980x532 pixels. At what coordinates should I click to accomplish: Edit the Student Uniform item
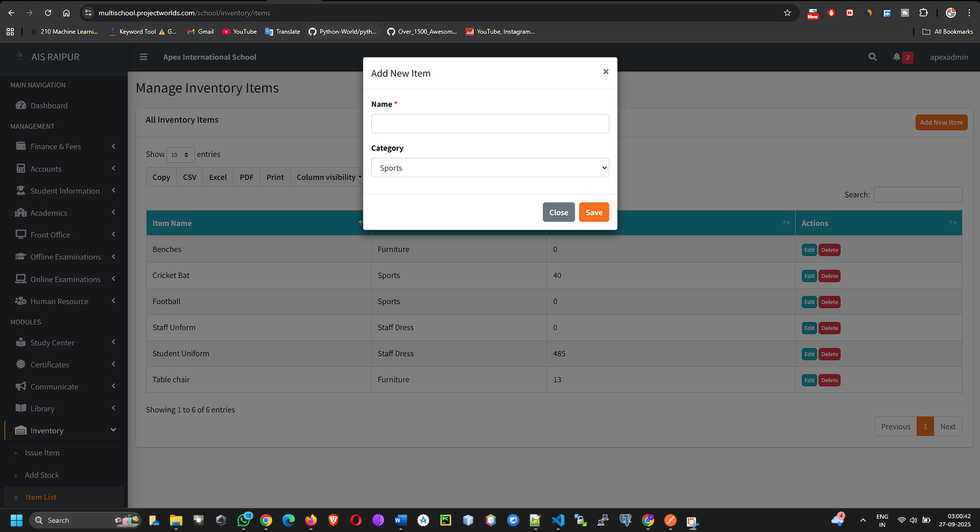[x=809, y=354]
